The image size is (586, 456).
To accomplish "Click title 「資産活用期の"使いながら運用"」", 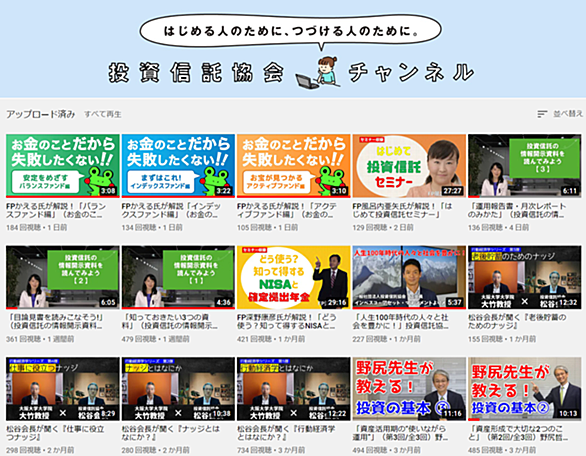I will click(x=400, y=433).
